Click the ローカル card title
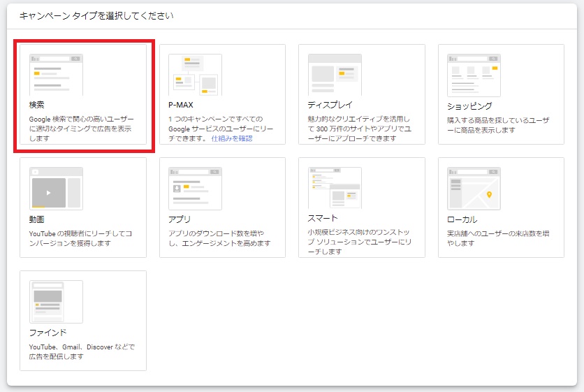 click(462, 219)
